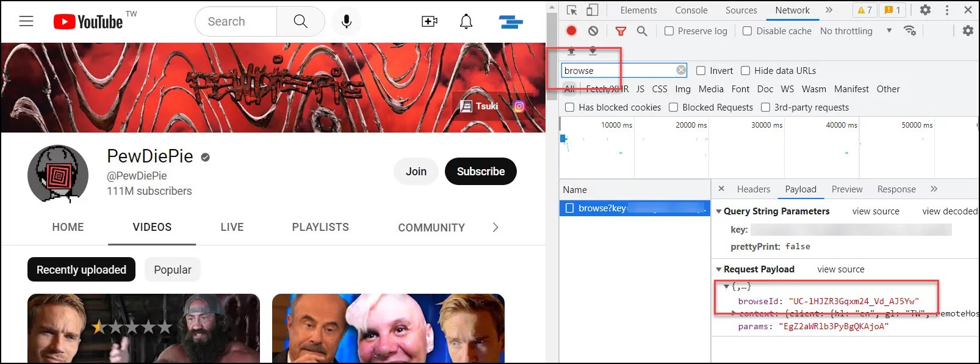Toggle the network filter funnel
This screenshot has width=980, height=364.
click(621, 31)
